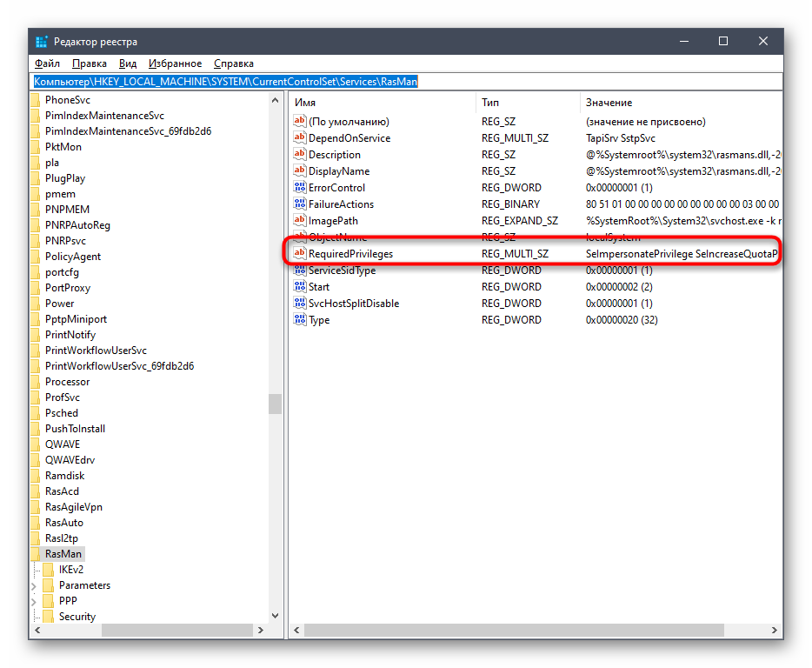812x668 pixels.
Task: Expand the Parameters subkey
Action: tap(35, 585)
